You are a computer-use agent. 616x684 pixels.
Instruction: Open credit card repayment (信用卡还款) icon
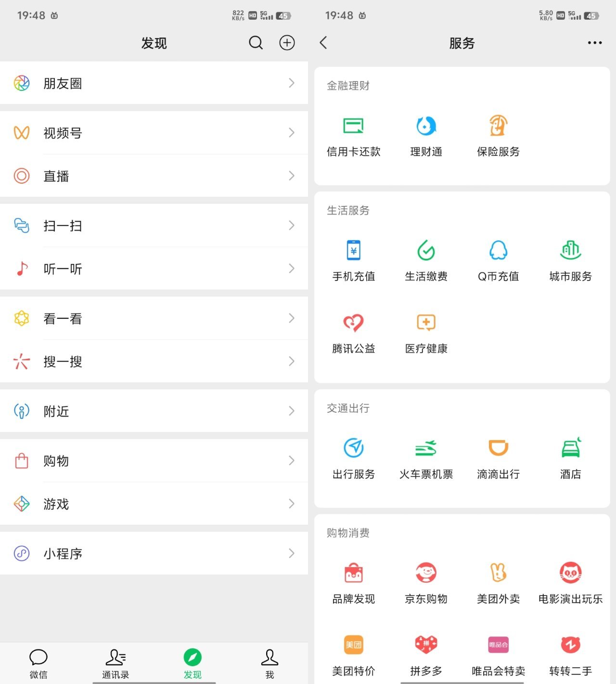354,126
